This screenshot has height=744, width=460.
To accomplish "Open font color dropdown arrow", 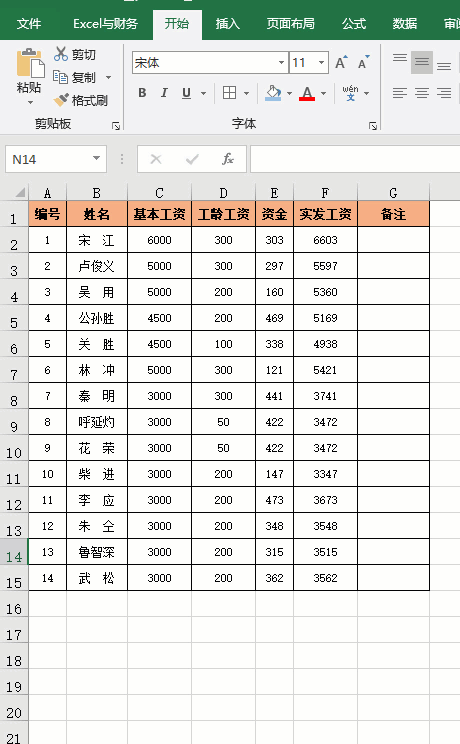I will pos(323,93).
